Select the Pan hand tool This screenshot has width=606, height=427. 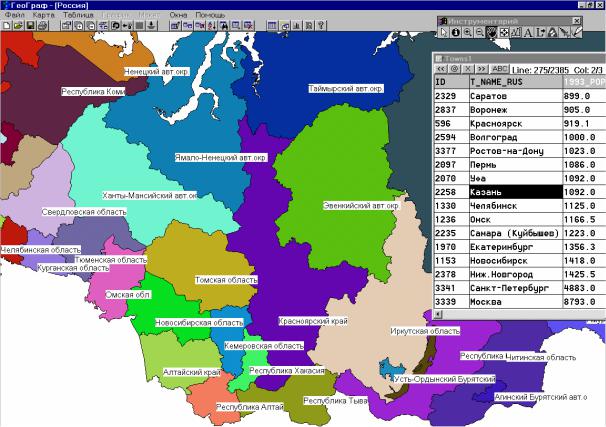492,32
